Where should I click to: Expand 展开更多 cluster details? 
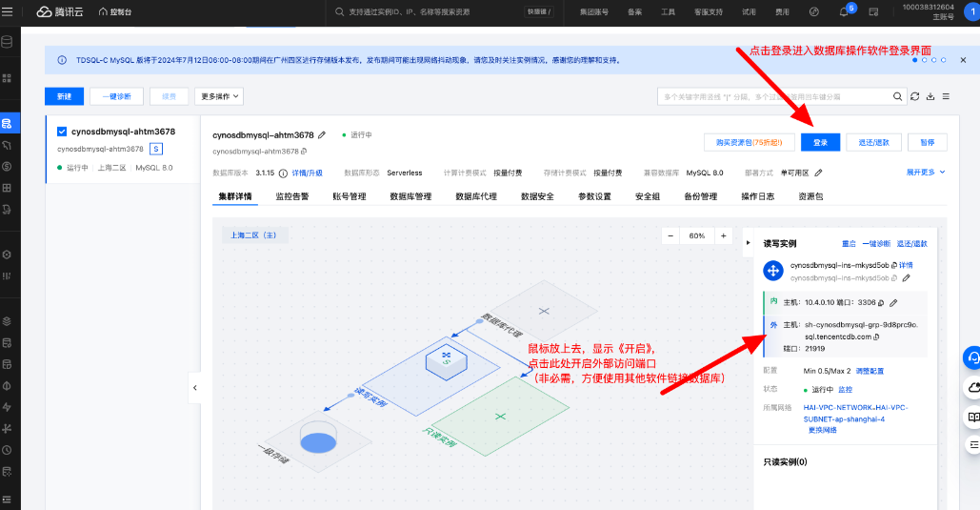(926, 173)
